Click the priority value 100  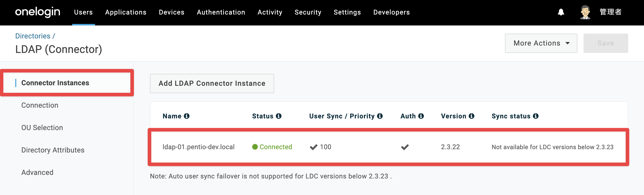pyautogui.click(x=326, y=147)
